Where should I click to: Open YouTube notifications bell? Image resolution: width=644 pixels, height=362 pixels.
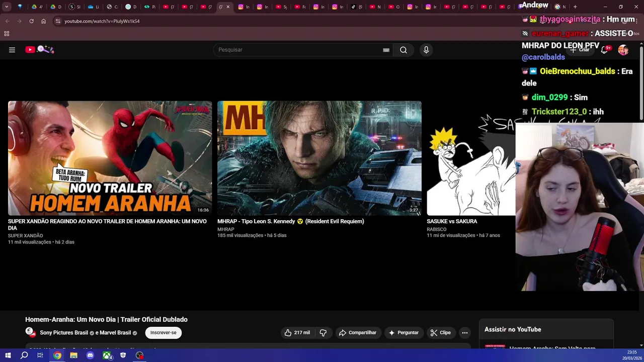point(605,49)
